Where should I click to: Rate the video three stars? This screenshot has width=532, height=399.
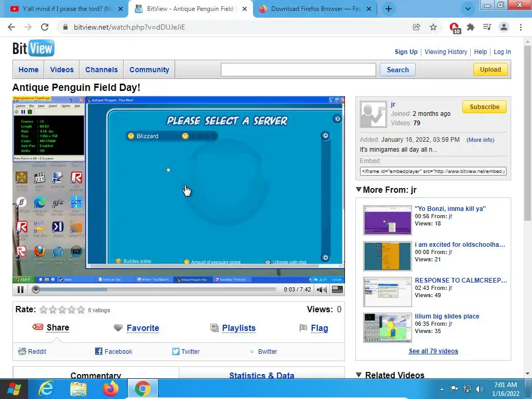[x=62, y=310]
